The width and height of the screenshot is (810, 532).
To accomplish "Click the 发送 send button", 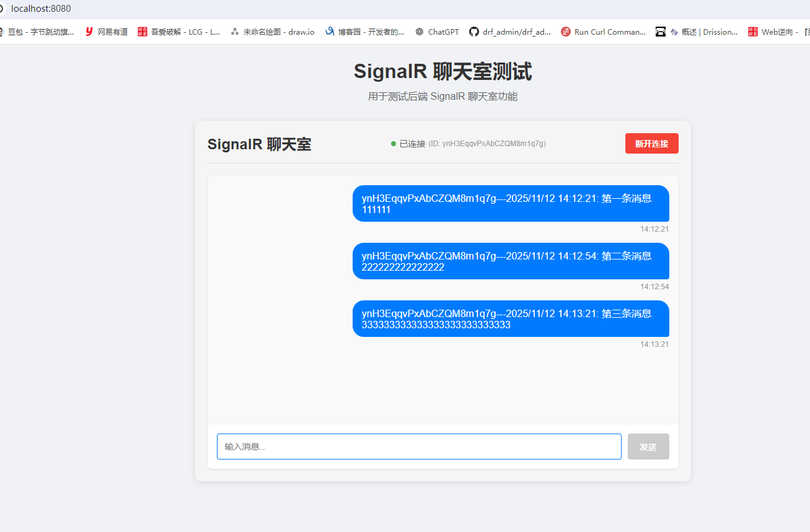I will [x=648, y=446].
